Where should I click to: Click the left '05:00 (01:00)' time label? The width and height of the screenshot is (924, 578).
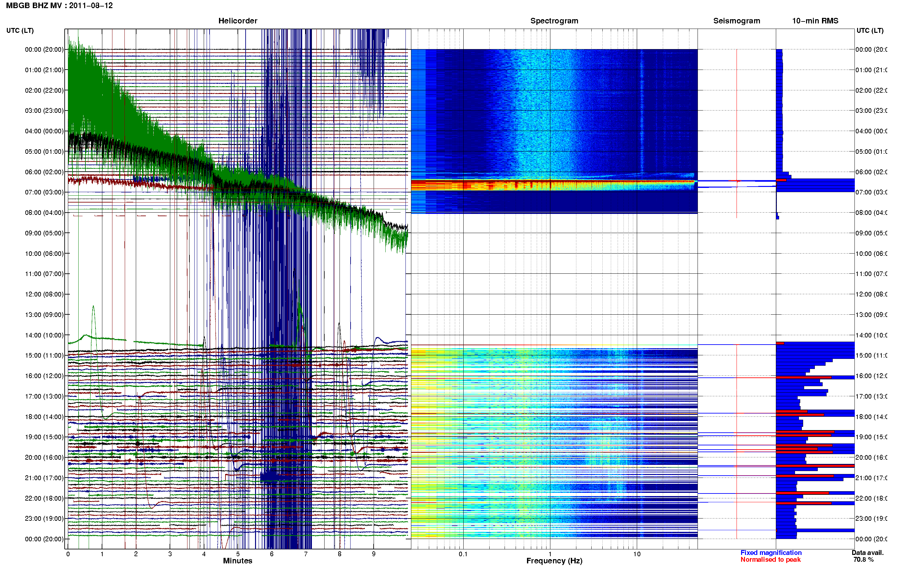pyautogui.click(x=44, y=151)
